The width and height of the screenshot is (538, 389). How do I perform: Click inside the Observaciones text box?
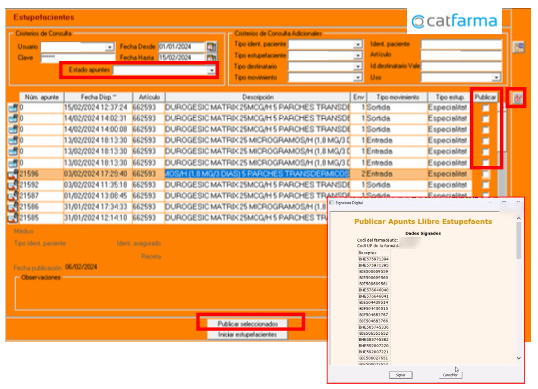pos(172,294)
